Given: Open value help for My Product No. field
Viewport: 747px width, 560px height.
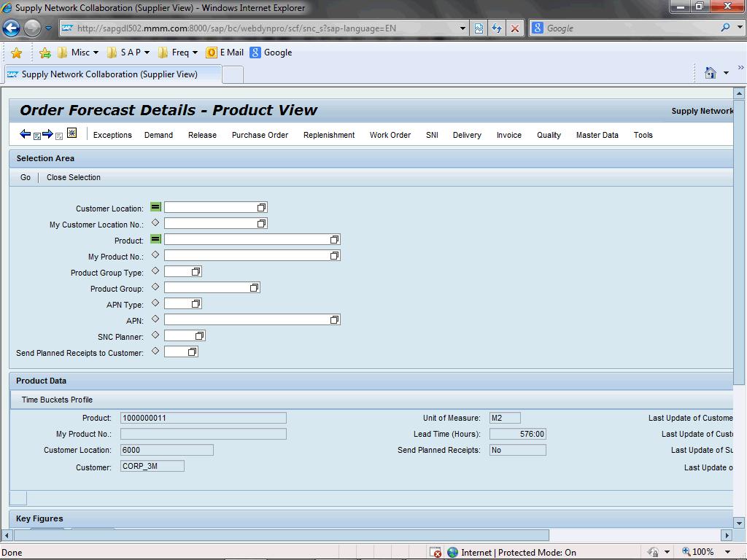Looking at the screenshot, I should click(334, 256).
